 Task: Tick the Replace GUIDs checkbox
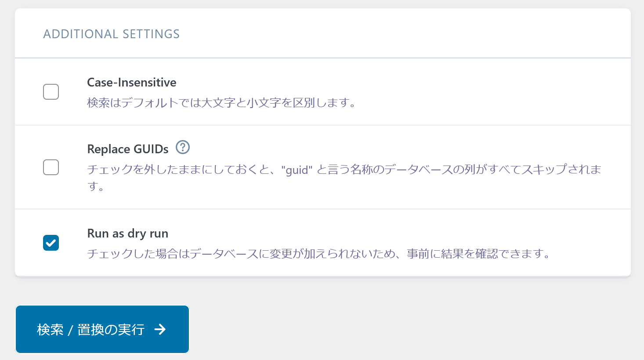pyautogui.click(x=51, y=167)
